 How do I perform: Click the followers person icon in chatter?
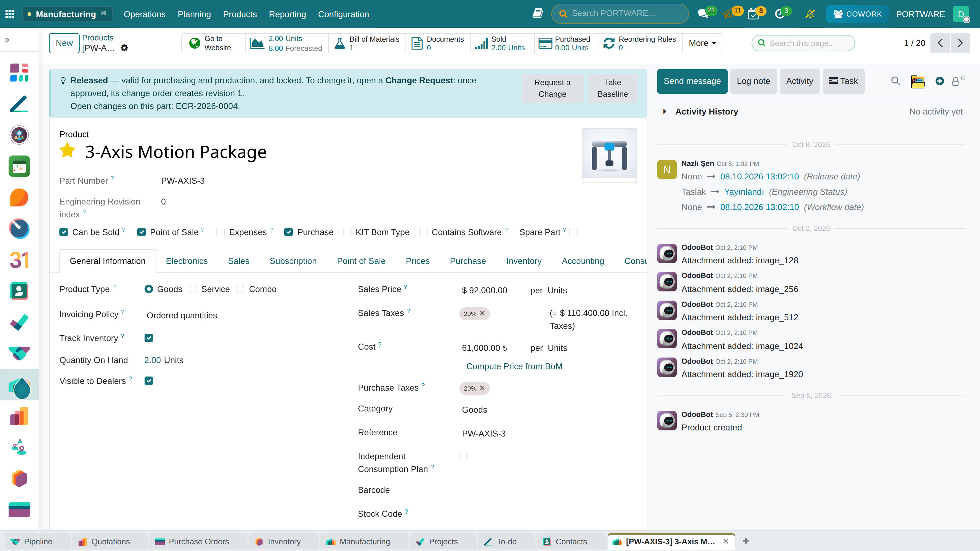click(956, 81)
